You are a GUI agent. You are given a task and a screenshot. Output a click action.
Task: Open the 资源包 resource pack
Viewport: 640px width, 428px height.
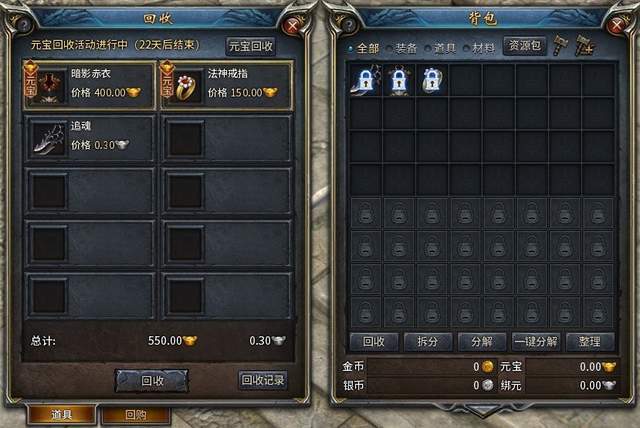[x=524, y=46]
